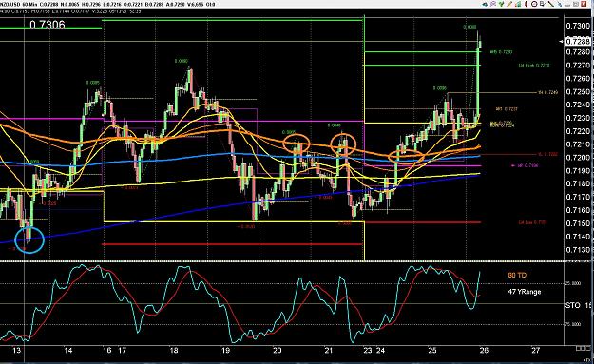Select the diagonal trend line tool

[x=551, y=4]
